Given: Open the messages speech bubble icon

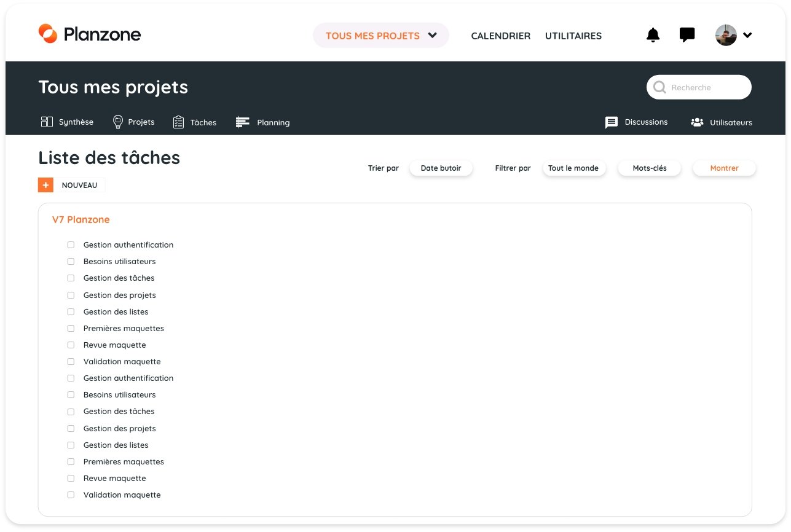Looking at the screenshot, I should (x=687, y=35).
